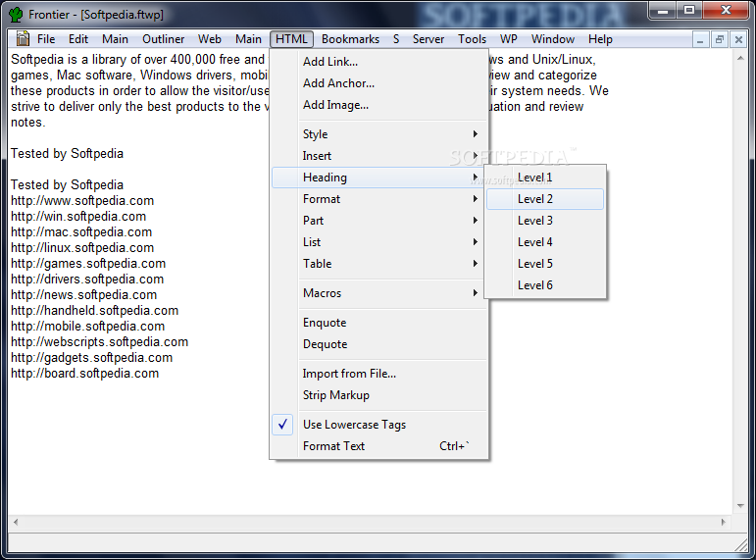
Task: Select Format Text menu item
Action: tap(379, 446)
